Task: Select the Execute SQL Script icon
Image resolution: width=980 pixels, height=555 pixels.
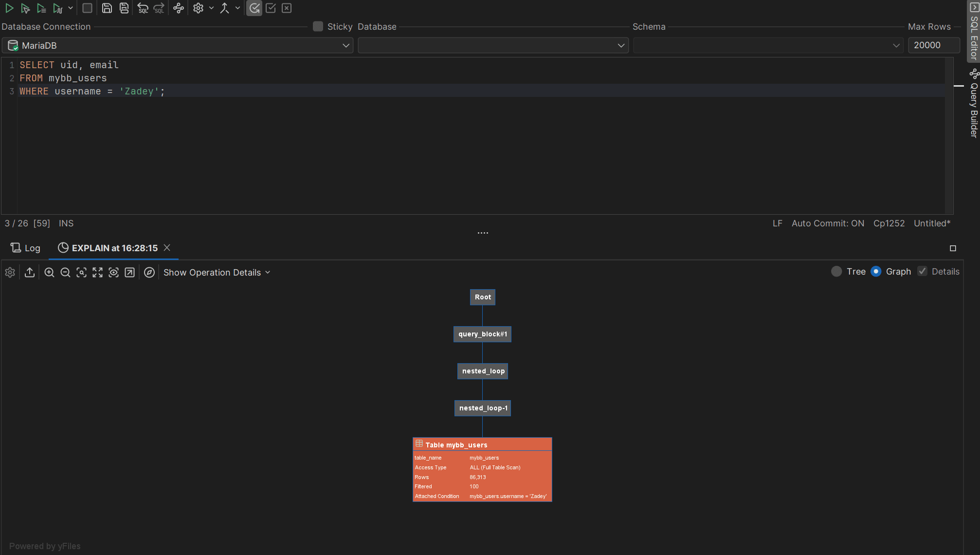Action: 41,8
